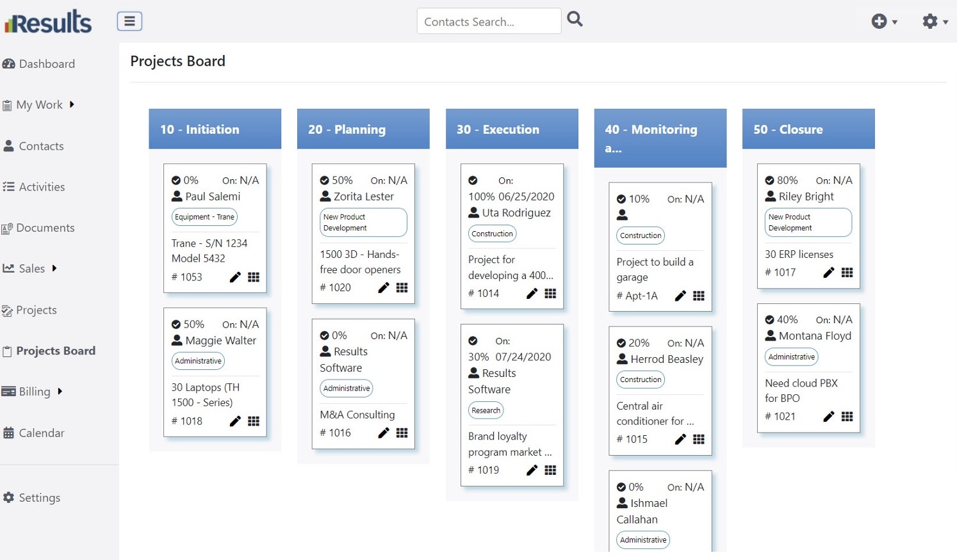
Task: Toggle the hamburger sidebar menu button
Action: point(129,21)
